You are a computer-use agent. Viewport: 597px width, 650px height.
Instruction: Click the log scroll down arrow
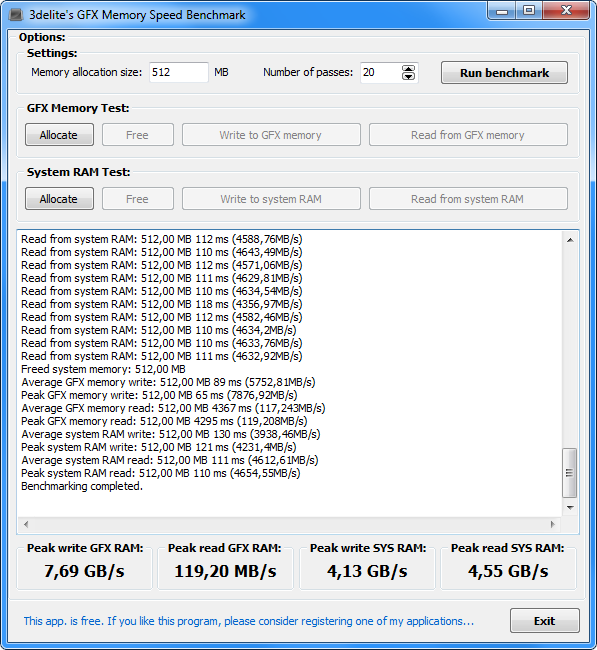click(570, 507)
